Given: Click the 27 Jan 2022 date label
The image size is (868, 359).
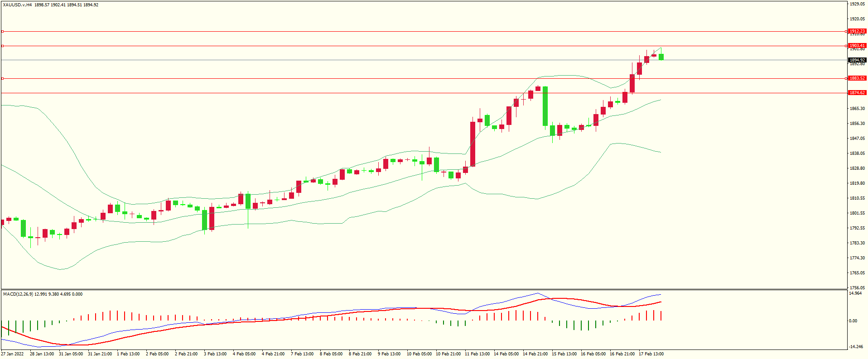Looking at the screenshot, I should pyautogui.click(x=13, y=354).
